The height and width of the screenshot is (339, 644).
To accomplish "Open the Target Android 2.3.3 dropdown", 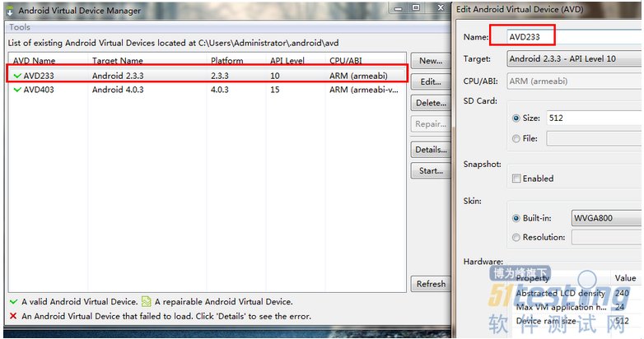I will [575, 58].
